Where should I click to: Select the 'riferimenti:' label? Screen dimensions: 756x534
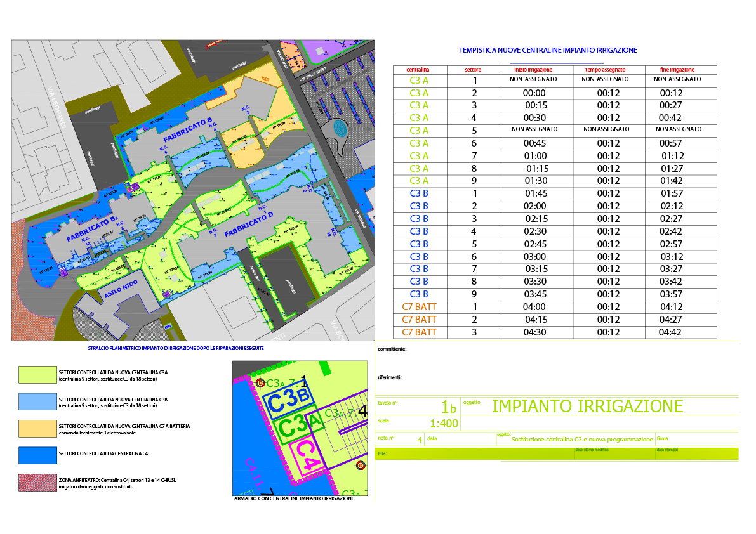coord(390,377)
